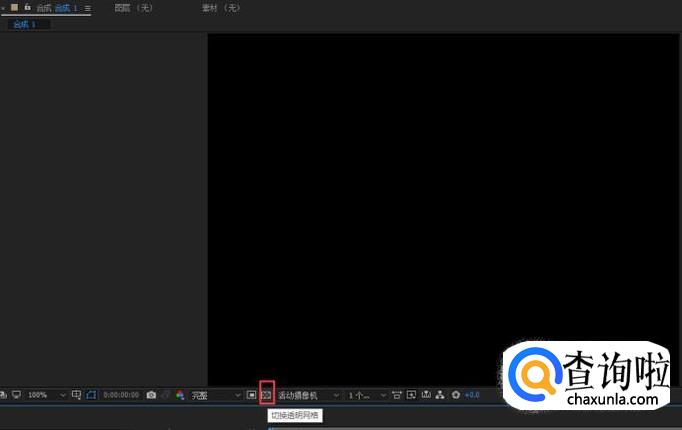Click the reset exposure icon
The width and height of the screenshot is (682, 430).
coord(455,395)
